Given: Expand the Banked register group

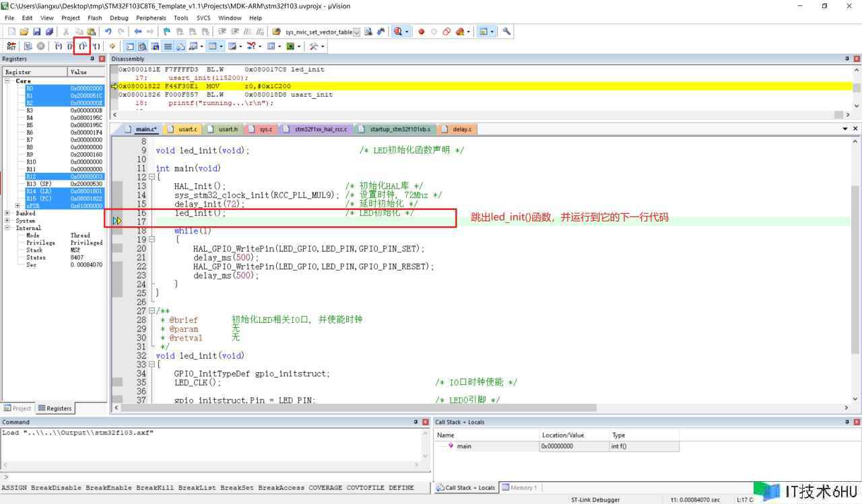Looking at the screenshot, I should pyautogui.click(x=7, y=213).
